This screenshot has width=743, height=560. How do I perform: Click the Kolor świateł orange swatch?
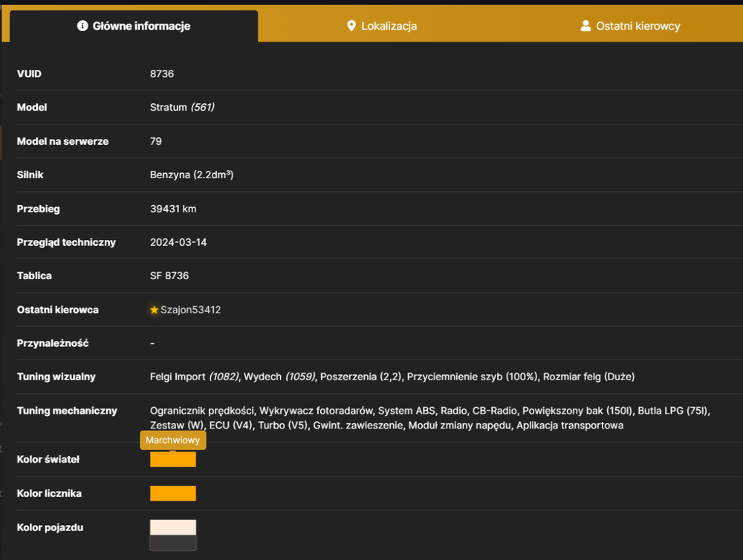173,459
